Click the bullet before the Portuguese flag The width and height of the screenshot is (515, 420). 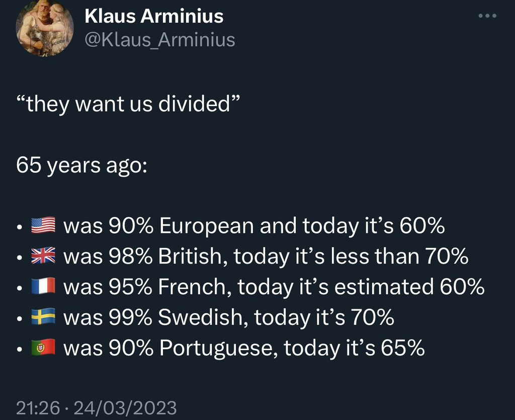point(19,349)
